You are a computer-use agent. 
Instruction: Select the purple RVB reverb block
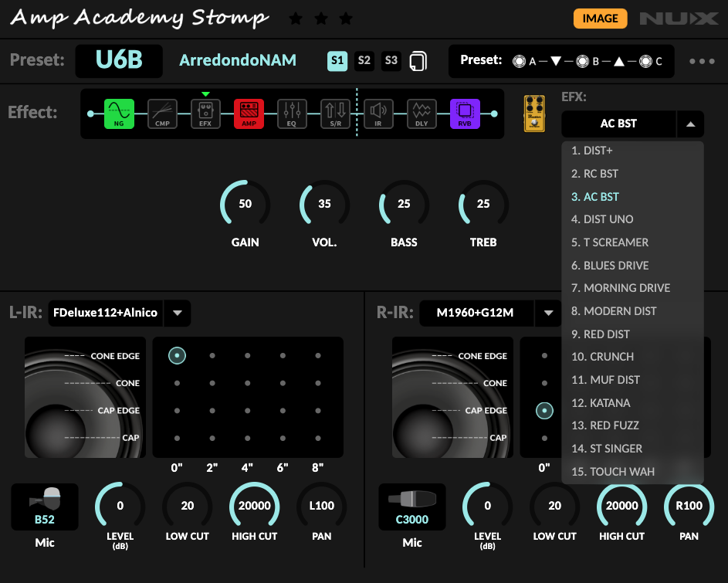(x=465, y=114)
